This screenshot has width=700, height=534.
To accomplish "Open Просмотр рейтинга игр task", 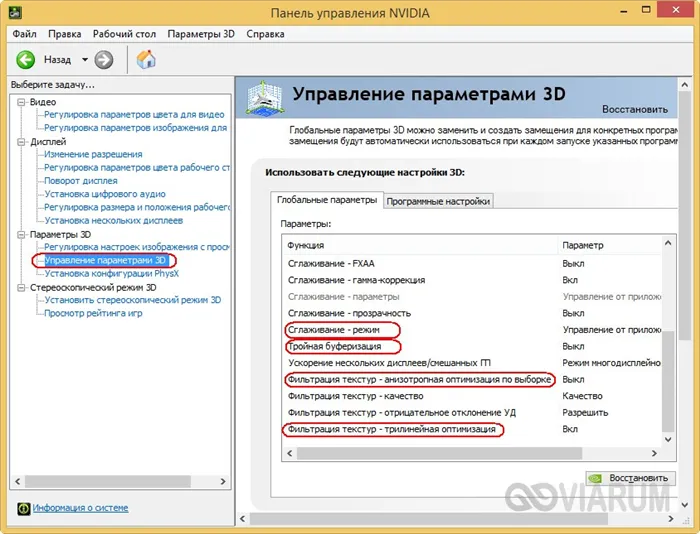I will 93,313.
